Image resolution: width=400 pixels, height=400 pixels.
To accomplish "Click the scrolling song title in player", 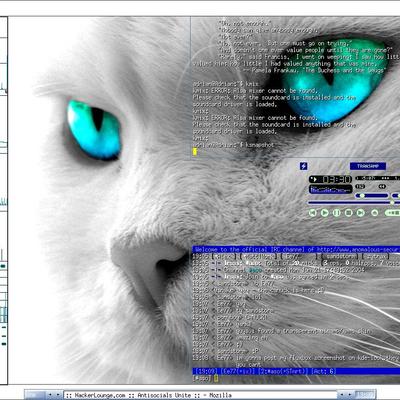I will pyautogui.click(x=377, y=178).
